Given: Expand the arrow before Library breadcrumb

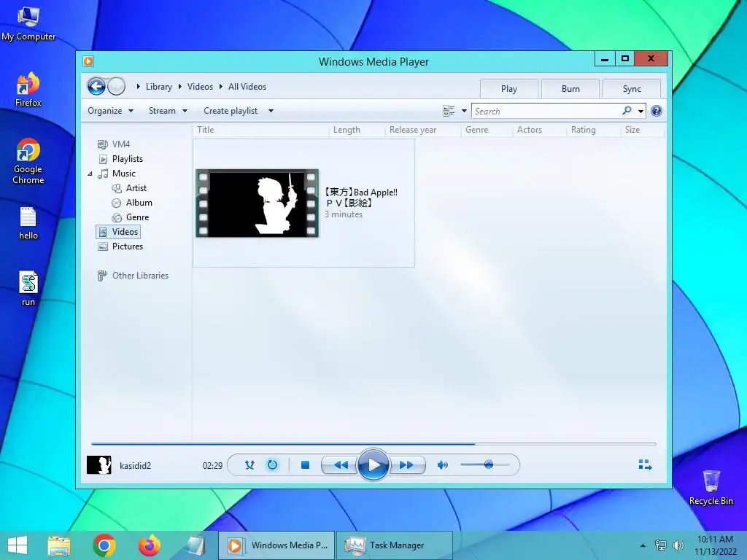Looking at the screenshot, I should (x=138, y=87).
